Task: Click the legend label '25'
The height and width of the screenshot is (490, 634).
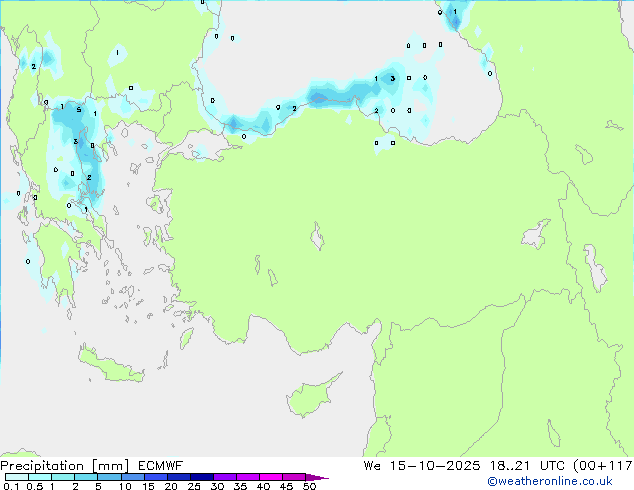Action: (194, 486)
